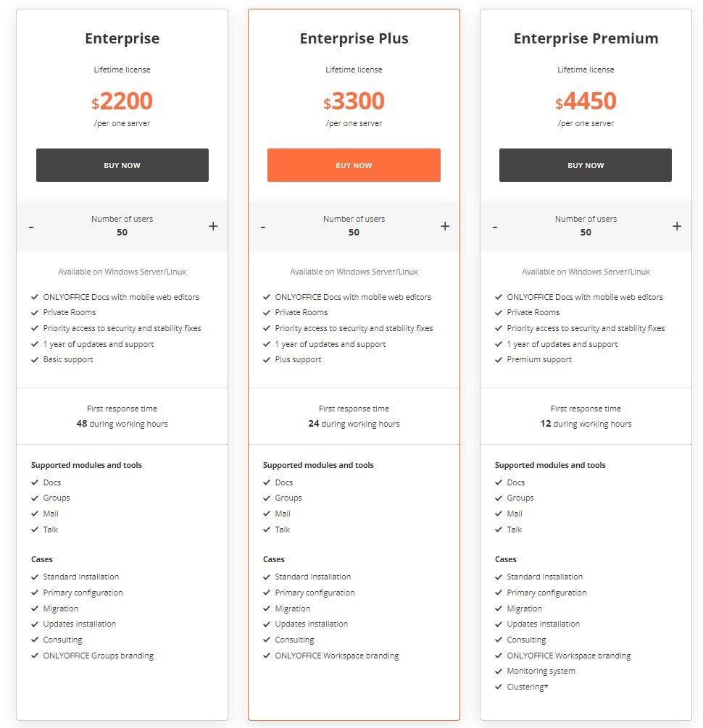The width and height of the screenshot is (703, 728).
Task: Click the Enterprise user count value 50
Action: coord(122,232)
